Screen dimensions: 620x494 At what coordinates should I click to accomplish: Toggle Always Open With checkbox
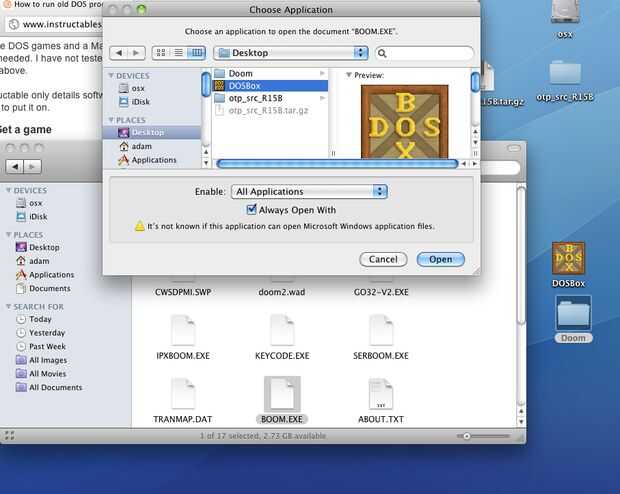pyautogui.click(x=251, y=210)
